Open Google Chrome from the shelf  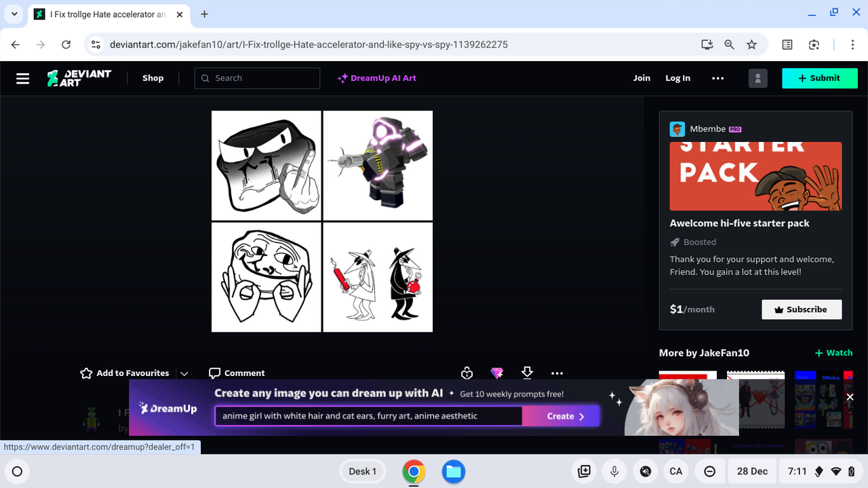[x=414, y=472]
